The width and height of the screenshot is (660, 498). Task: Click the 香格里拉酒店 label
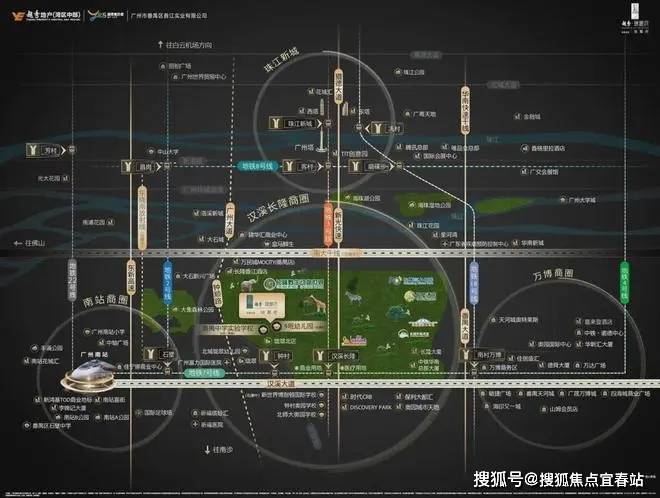pyautogui.click(x=548, y=148)
